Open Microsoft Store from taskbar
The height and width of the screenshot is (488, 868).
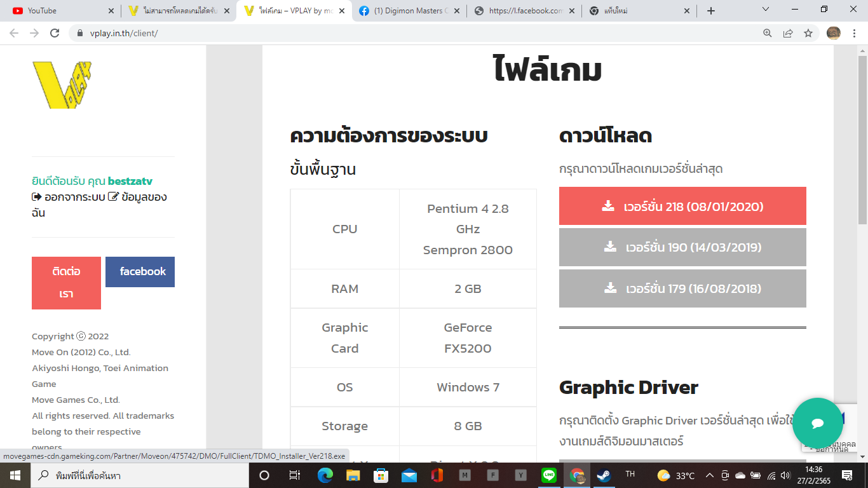click(x=381, y=475)
